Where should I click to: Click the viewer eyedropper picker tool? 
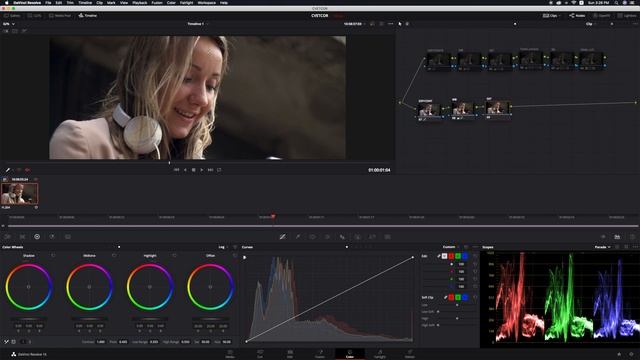coord(7,170)
